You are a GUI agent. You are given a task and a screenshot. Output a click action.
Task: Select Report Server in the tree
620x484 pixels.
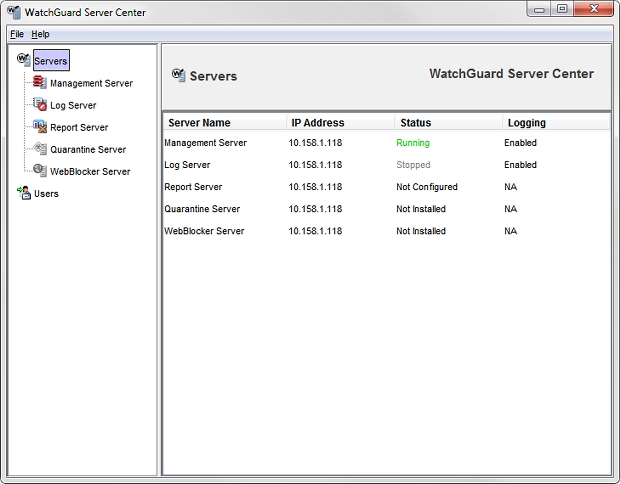click(x=79, y=127)
